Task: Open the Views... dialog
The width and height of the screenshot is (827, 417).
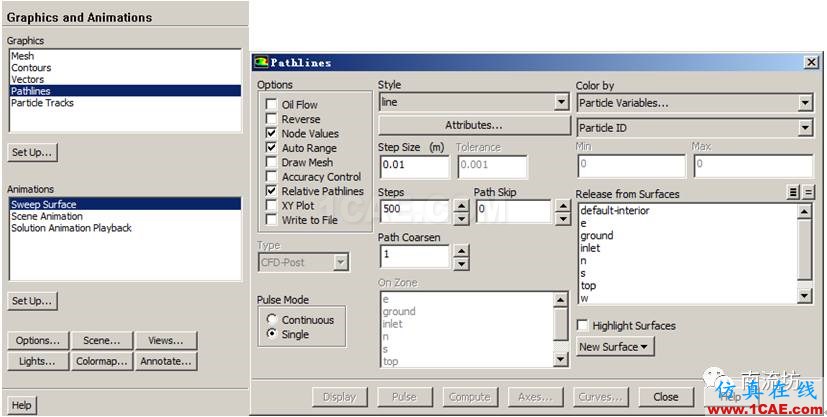Action: coord(166,341)
